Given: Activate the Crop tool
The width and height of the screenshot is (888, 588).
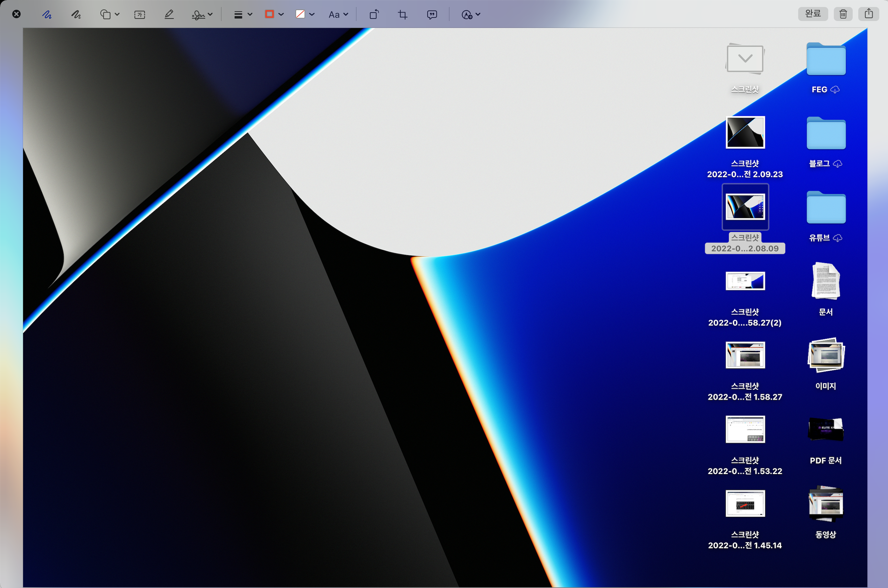Looking at the screenshot, I should [x=403, y=15].
